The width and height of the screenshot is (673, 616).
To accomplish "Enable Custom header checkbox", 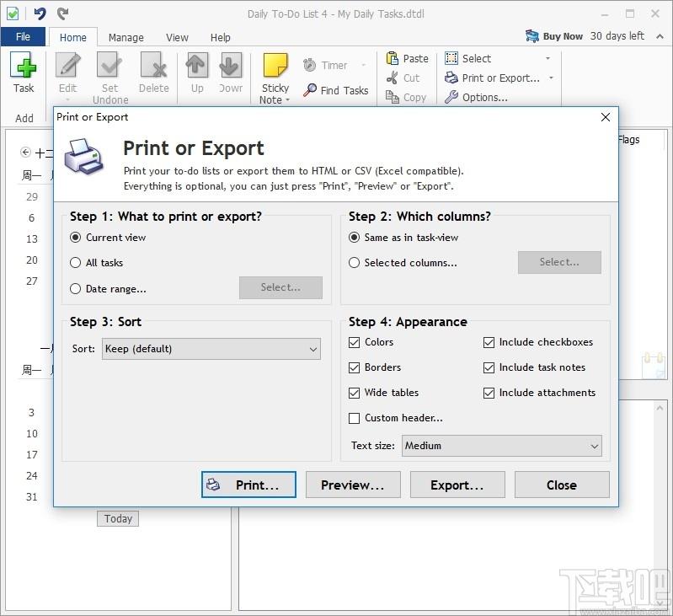I will click(354, 418).
